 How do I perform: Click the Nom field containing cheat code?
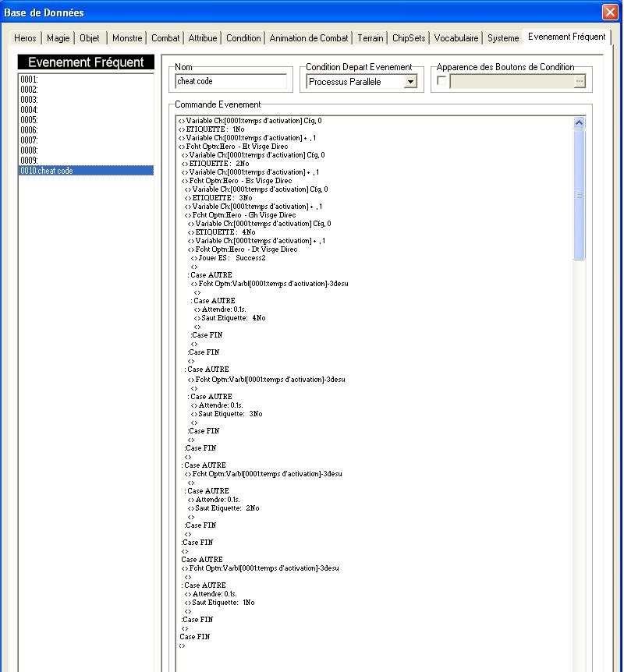coord(231,81)
